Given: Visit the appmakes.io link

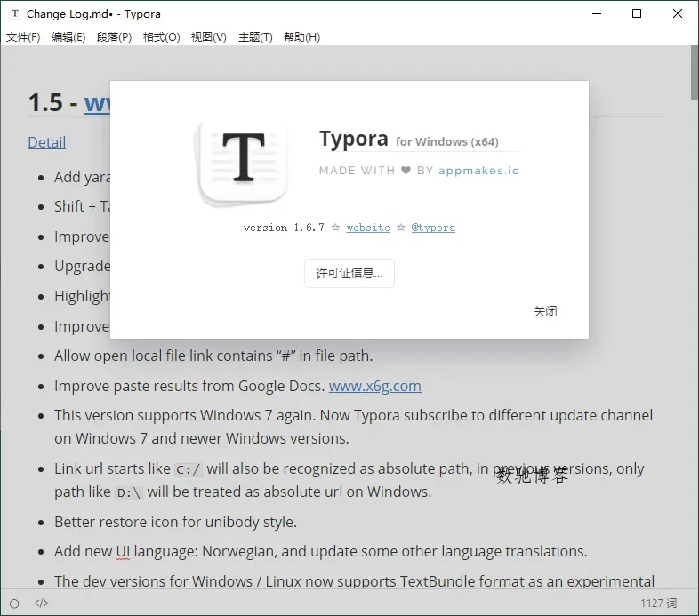Looking at the screenshot, I should click(x=478, y=171).
